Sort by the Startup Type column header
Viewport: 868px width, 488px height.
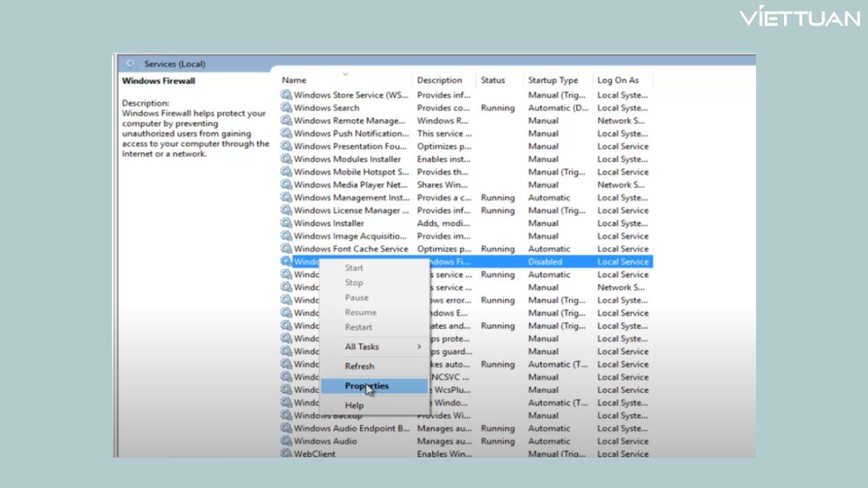pos(553,80)
